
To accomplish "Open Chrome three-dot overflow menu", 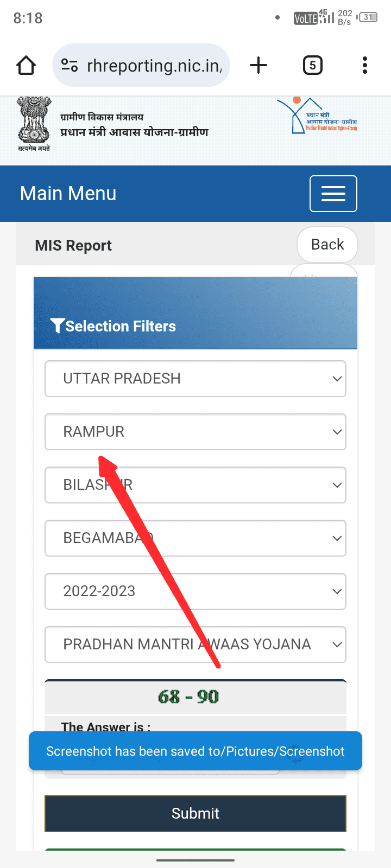I will point(365,66).
